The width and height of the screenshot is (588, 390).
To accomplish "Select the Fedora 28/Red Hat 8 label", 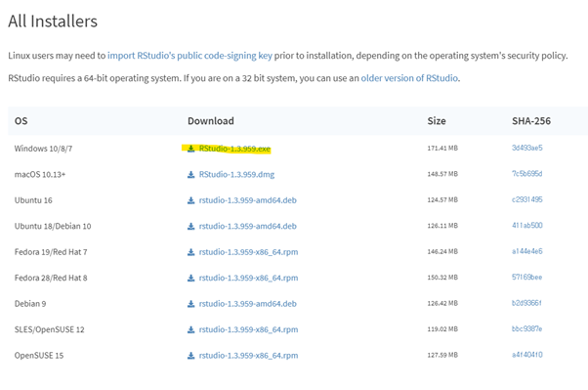I will [51, 279].
